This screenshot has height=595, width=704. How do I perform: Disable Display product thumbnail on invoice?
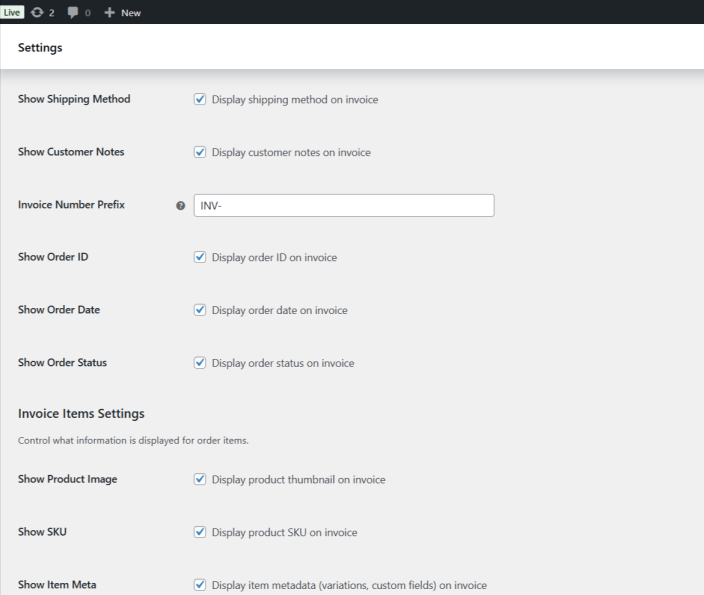200,480
